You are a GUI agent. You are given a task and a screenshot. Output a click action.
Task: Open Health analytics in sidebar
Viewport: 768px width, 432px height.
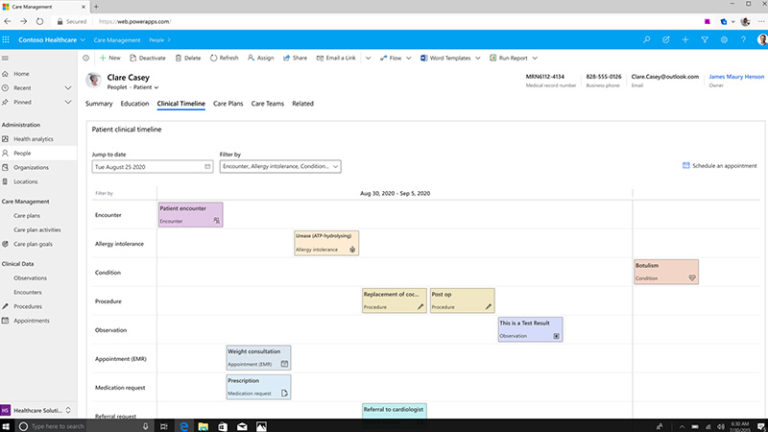coord(33,139)
